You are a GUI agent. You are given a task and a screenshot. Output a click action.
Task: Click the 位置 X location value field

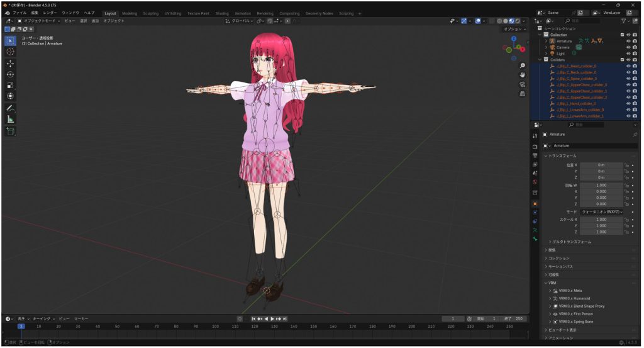click(x=601, y=165)
